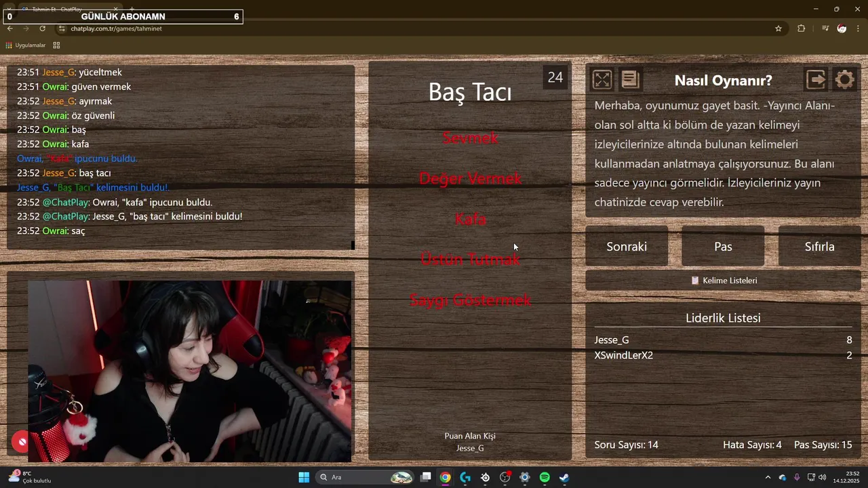Click the Soru Sayısı: 14 counter

(627, 445)
